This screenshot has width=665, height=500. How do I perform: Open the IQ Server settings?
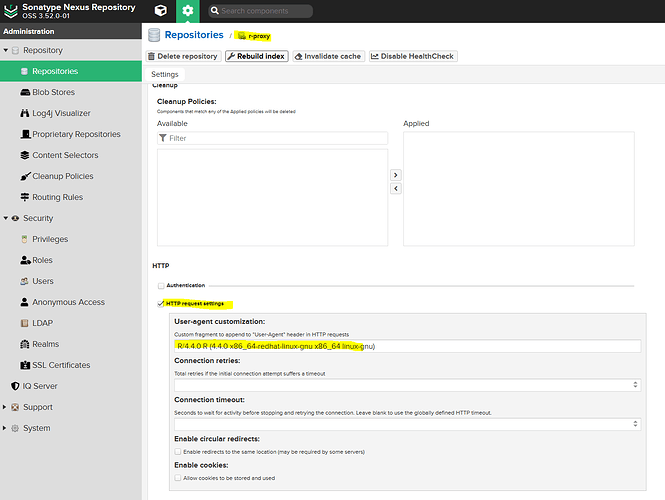click(40, 386)
